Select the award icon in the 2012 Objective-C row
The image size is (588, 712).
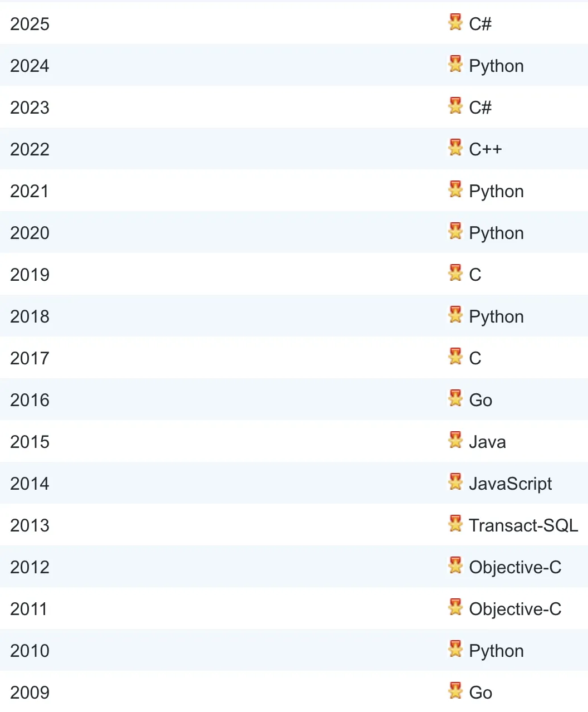click(455, 565)
